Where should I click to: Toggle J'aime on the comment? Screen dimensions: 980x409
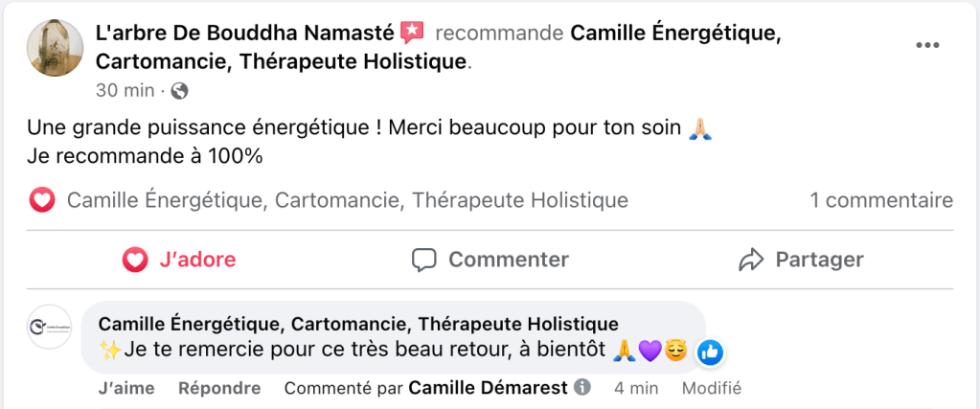coord(124,388)
